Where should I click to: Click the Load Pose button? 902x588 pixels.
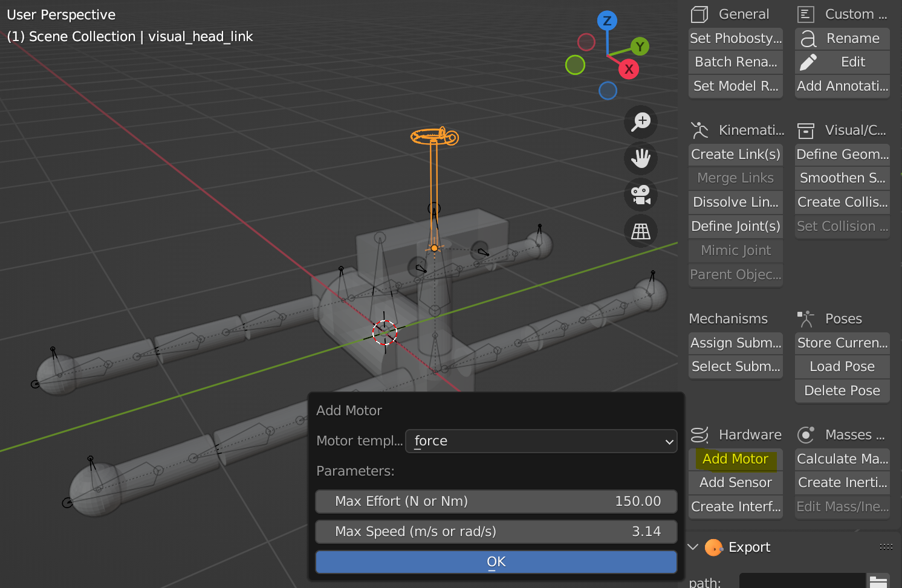842,366
